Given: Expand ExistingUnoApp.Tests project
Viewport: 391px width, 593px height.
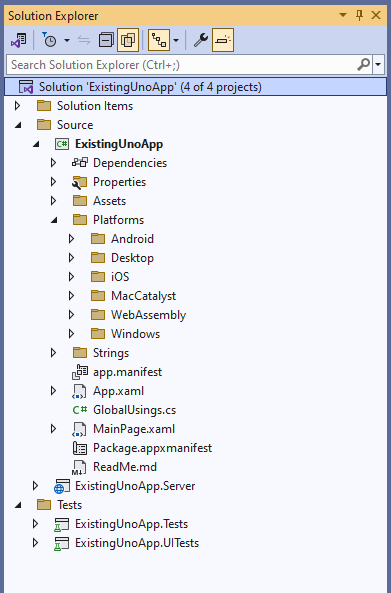Looking at the screenshot, I should coord(35,524).
